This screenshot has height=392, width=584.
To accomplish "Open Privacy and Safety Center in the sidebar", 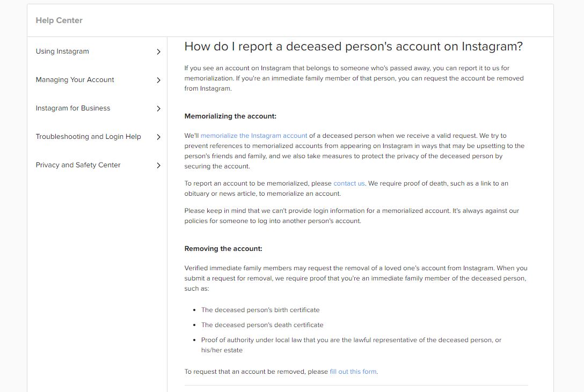I will coord(78,165).
